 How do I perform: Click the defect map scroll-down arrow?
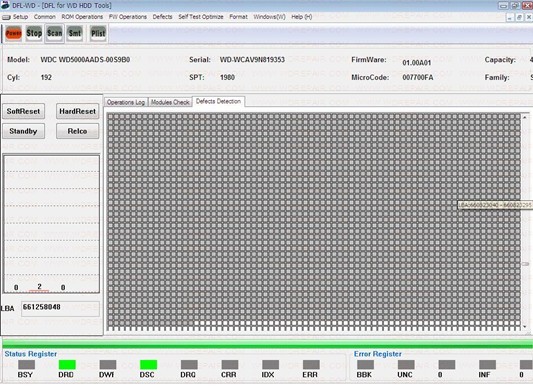(x=525, y=327)
